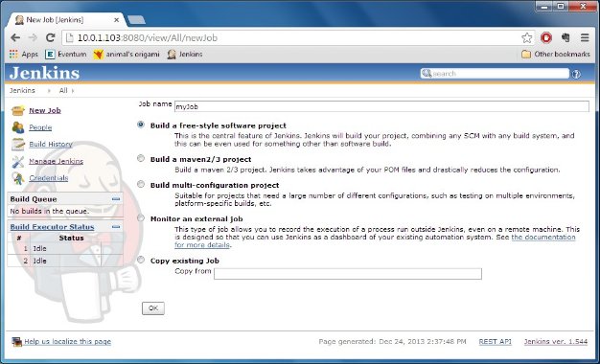Viewport: 600px width, 364px height.
Task: Expand the Jenkins breadcrumb arrow
Action: coord(49,91)
